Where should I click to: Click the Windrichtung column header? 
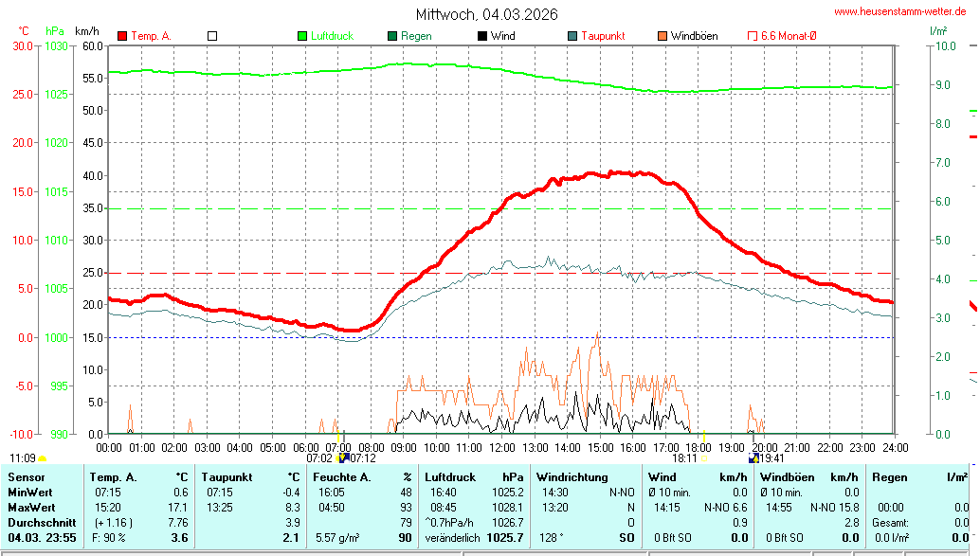click(x=572, y=477)
